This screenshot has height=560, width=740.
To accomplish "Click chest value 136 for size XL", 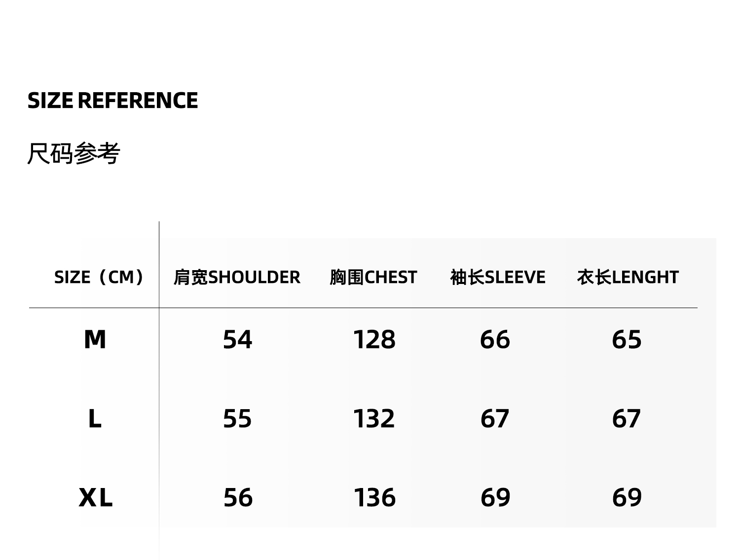I will click(x=374, y=497).
